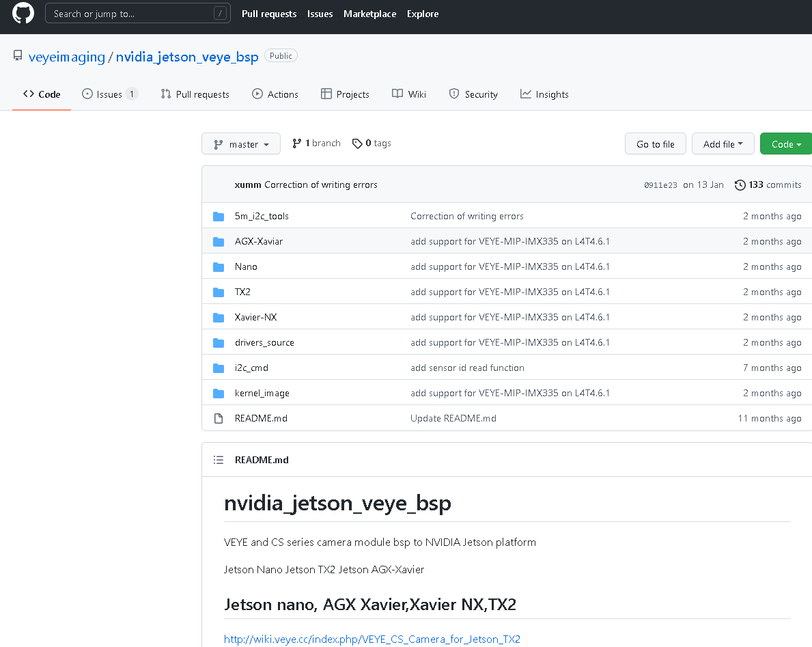This screenshot has width=812, height=647.
Task: Click the folder icon beside kernel_image
Action: [219, 393]
